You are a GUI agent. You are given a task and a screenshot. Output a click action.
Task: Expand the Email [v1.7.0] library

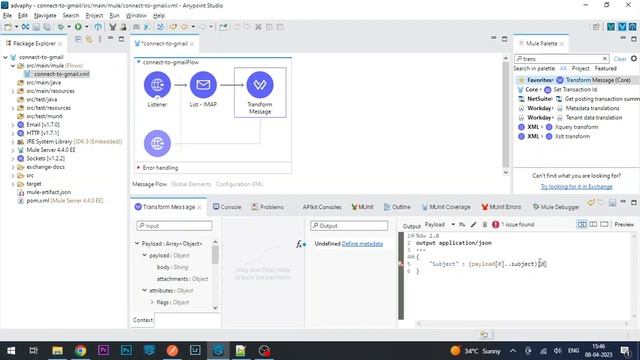[13, 125]
